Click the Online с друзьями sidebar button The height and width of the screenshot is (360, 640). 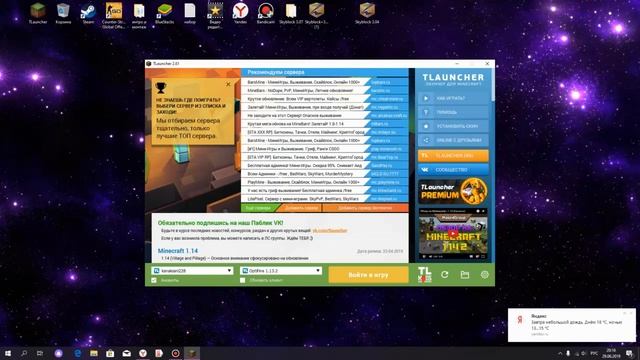point(453,140)
